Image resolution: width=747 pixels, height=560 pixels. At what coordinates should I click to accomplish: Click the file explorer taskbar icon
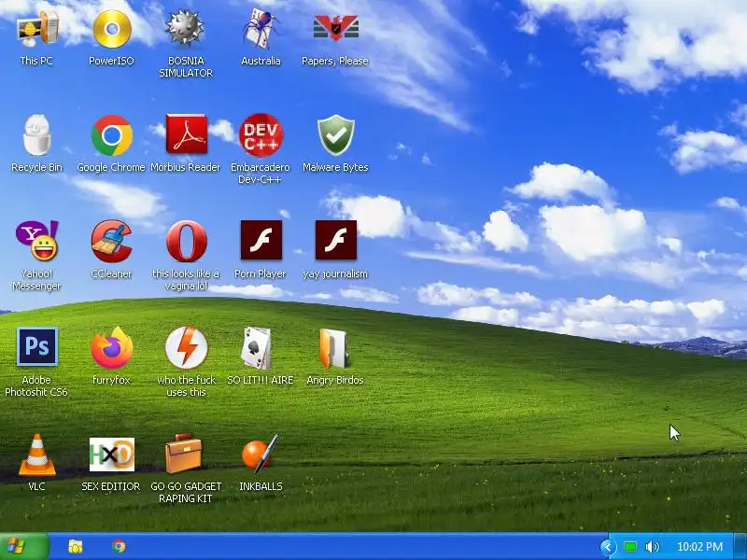tap(76, 546)
